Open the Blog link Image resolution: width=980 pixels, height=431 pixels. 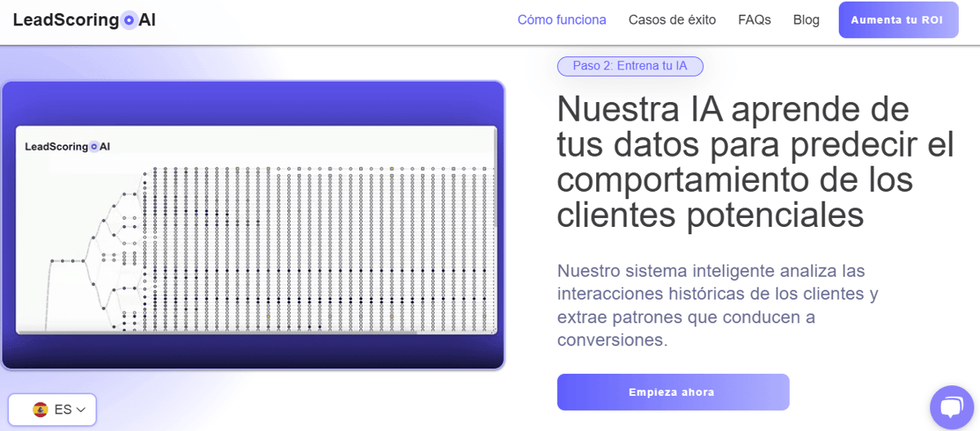click(x=806, y=20)
